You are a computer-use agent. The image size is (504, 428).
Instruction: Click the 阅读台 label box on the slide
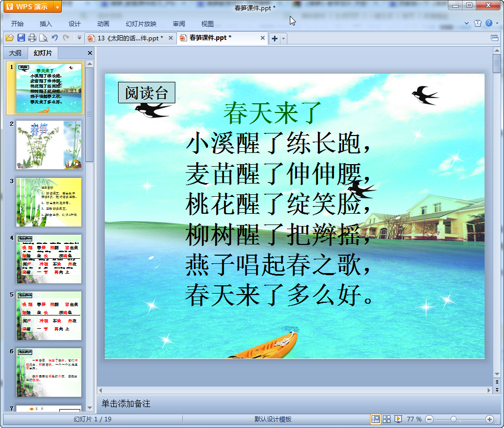(x=147, y=93)
